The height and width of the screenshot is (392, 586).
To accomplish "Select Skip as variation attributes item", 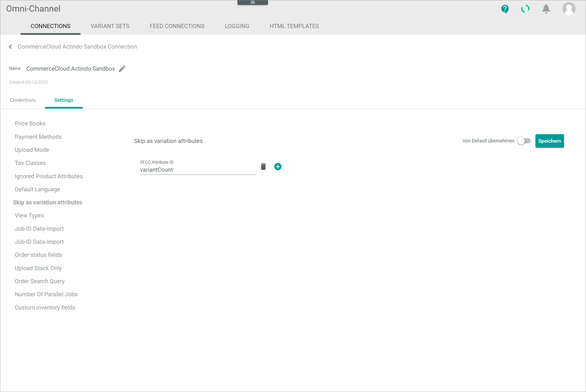I will [47, 202].
